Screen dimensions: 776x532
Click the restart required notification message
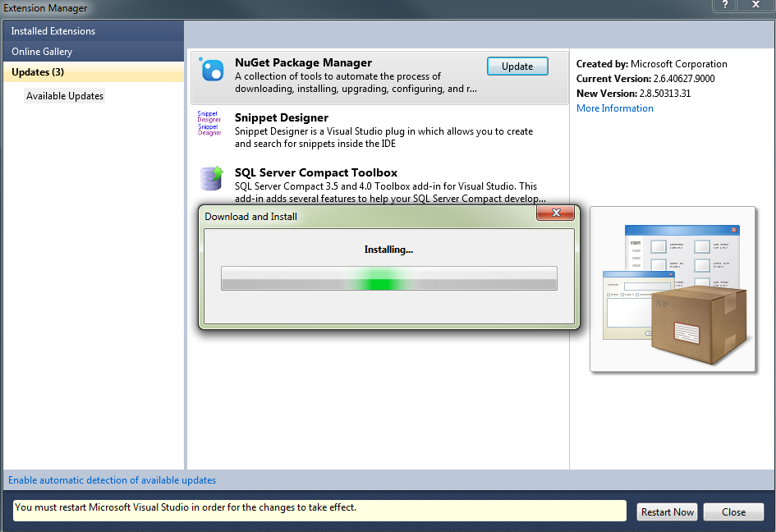319,511
